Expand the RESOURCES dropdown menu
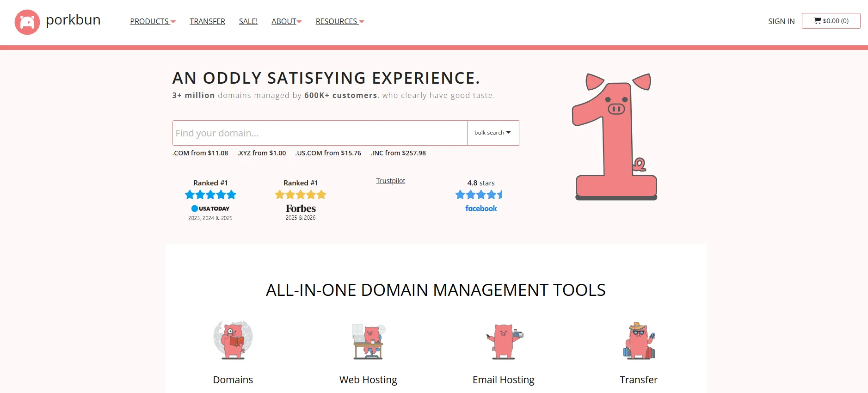Image resolution: width=868 pixels, height=393 pixels. pyautogui.click(x=340, y=21)
